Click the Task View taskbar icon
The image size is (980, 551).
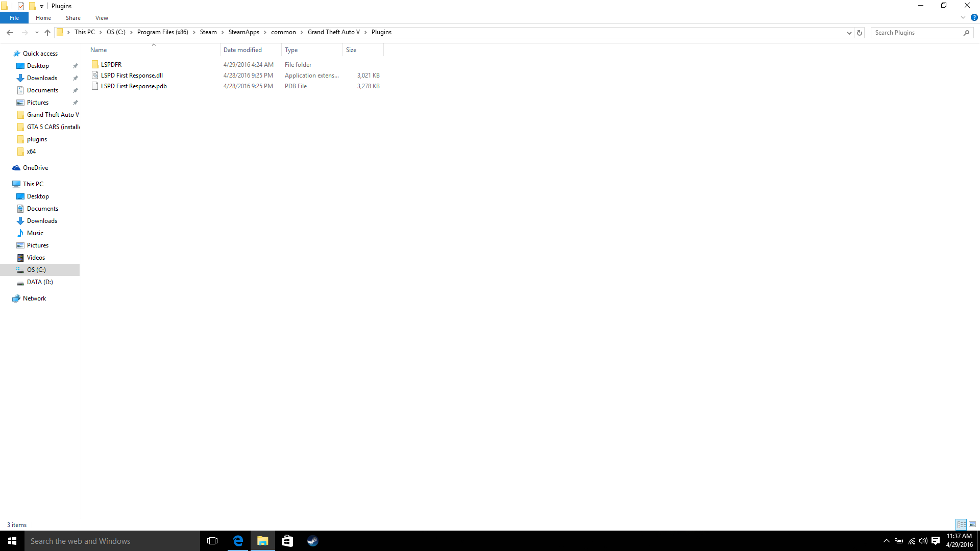(212, 541)
